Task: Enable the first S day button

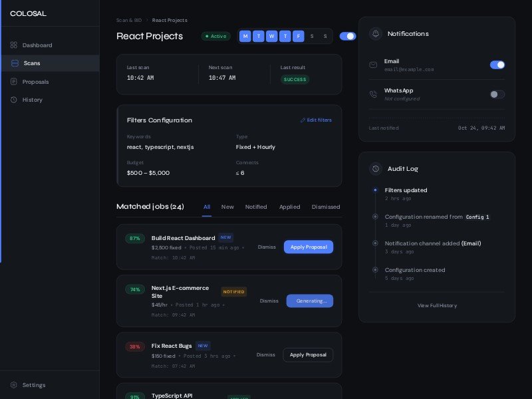Action: 312,36
